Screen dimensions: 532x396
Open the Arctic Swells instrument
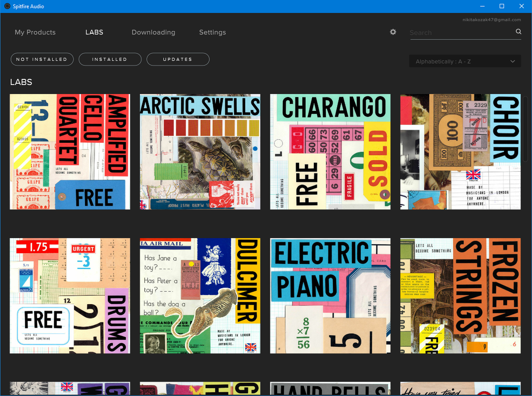200,152
